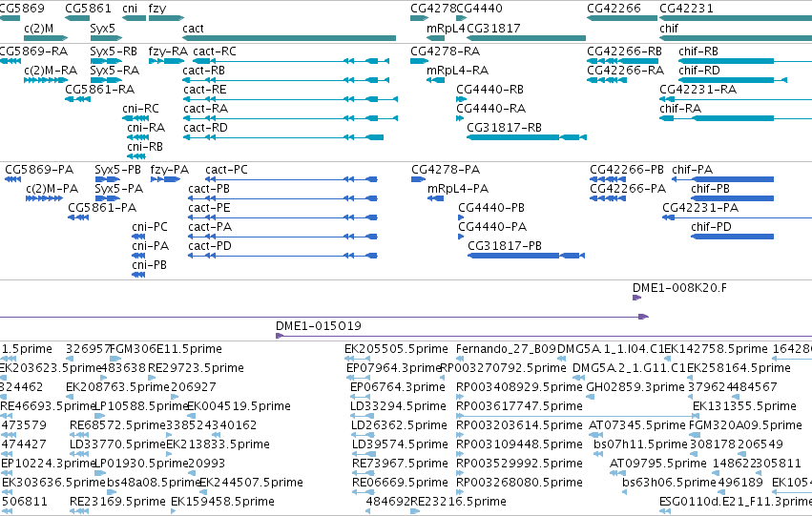Select the mRpL4-RA transcript label
This screenshot has height=516, width=812.
(457, 71)
